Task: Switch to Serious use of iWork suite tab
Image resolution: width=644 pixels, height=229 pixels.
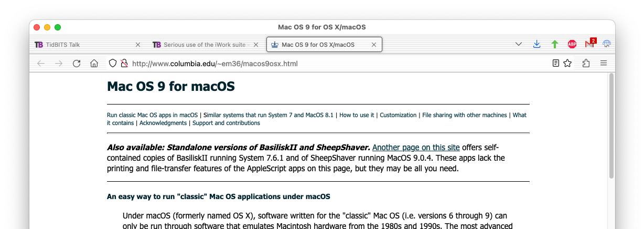Action: (x=206, y=45)
